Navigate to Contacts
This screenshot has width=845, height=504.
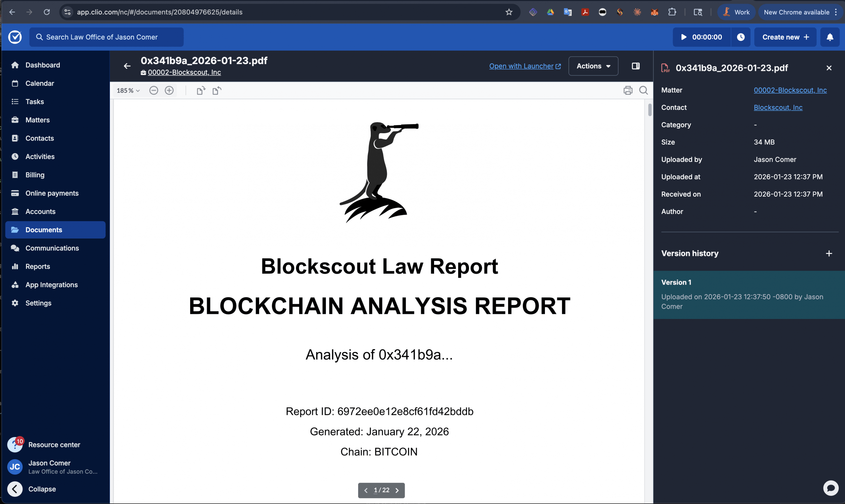point(55,138)
